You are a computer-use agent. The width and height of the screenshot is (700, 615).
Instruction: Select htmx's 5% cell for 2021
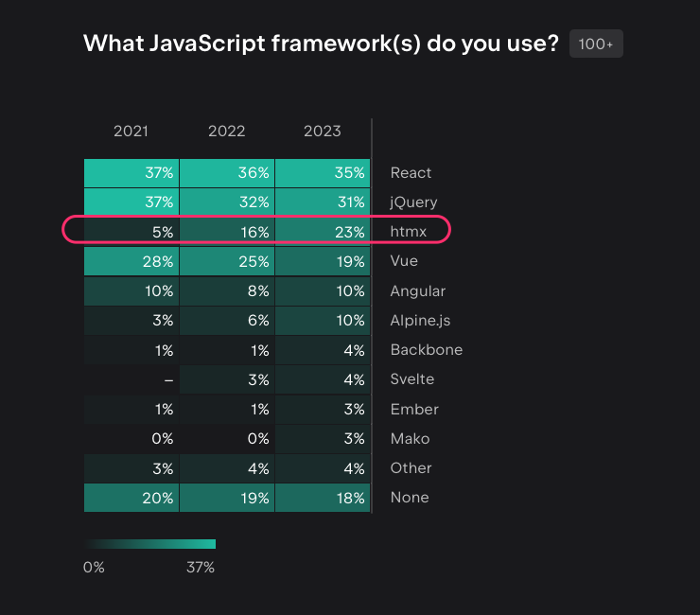131,232
